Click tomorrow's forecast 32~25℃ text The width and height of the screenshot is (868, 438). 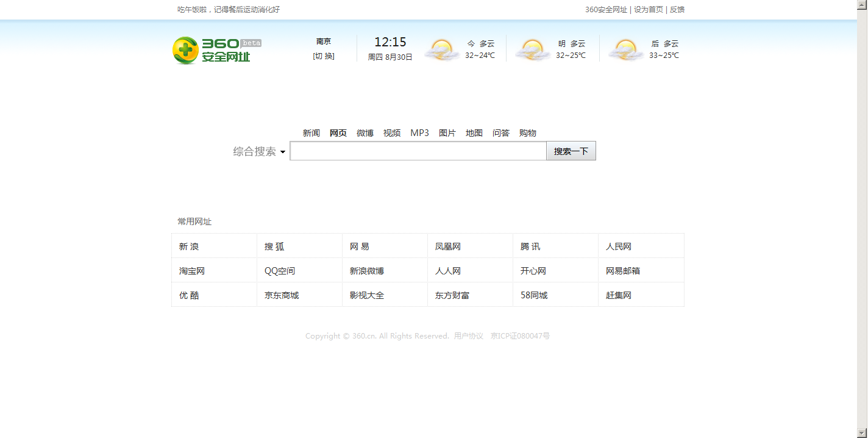point(571,56)
